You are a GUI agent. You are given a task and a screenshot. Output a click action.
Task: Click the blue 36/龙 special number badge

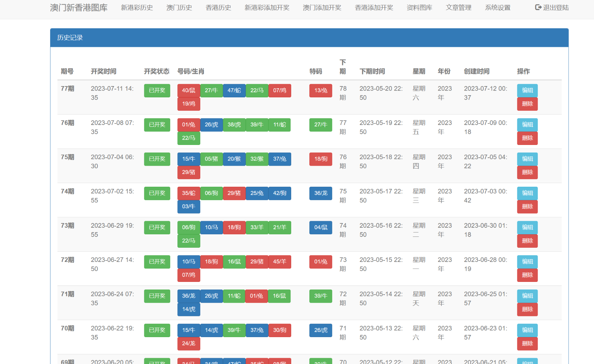click(x=320, y=193)
